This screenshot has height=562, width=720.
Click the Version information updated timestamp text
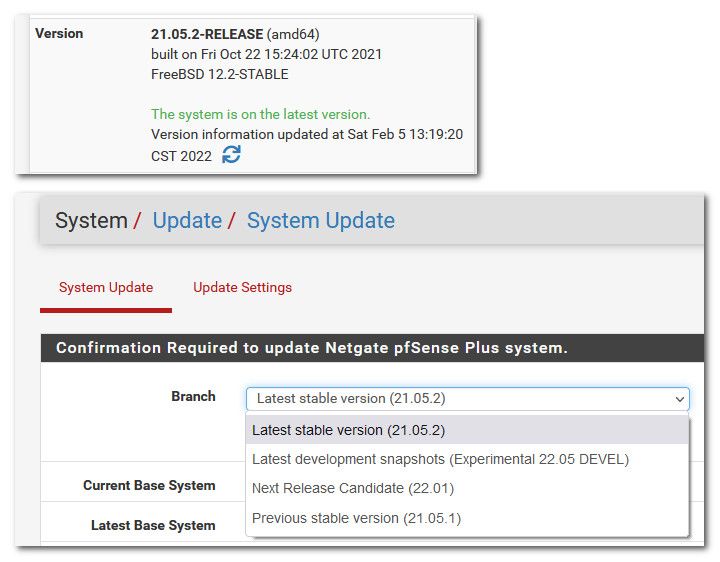coord(307,145)
